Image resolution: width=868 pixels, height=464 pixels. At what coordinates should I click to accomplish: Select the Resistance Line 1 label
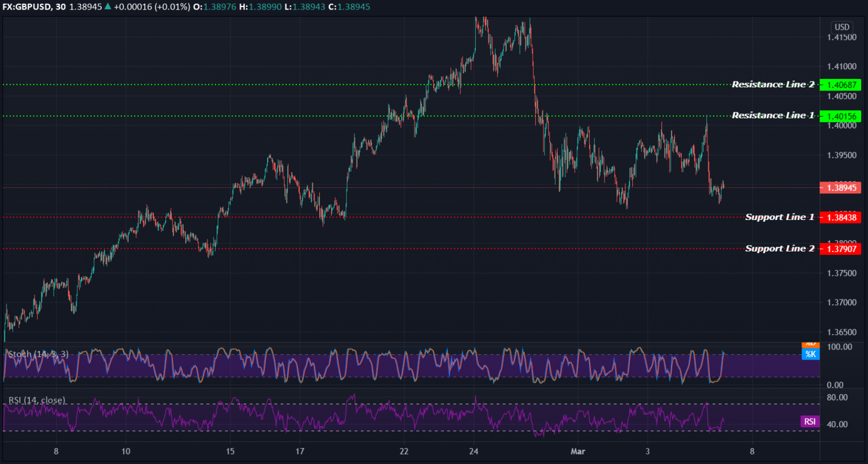click(773, 115)
